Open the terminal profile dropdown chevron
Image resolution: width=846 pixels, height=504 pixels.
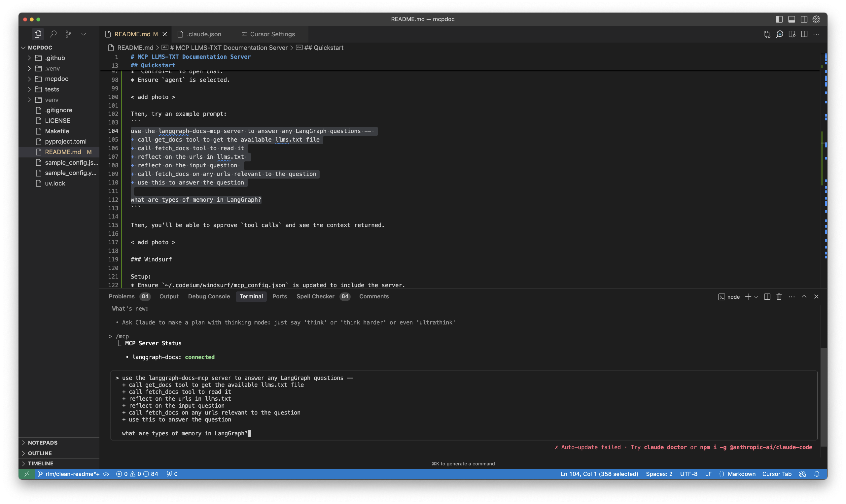(756, 296)
